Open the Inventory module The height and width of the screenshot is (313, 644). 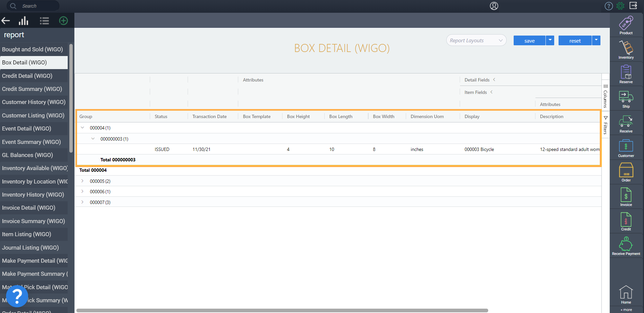626,50
